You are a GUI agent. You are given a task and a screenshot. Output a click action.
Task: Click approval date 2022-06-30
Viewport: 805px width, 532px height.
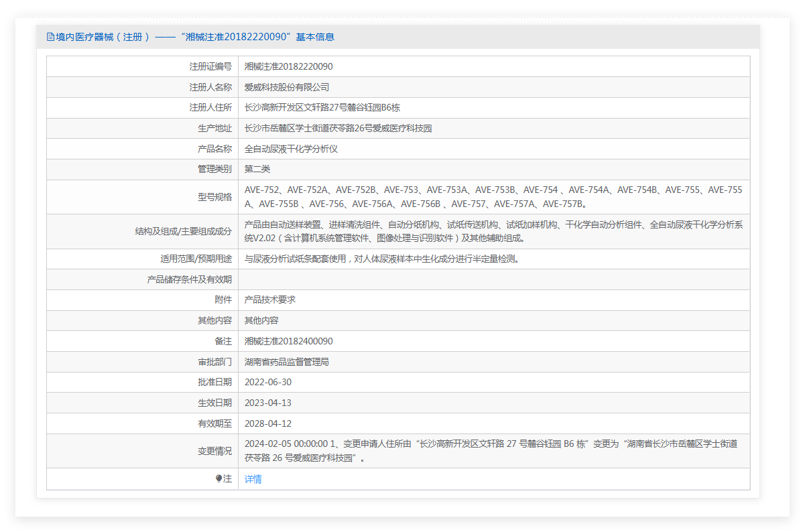pyautogui.click(x=268, y=382)
